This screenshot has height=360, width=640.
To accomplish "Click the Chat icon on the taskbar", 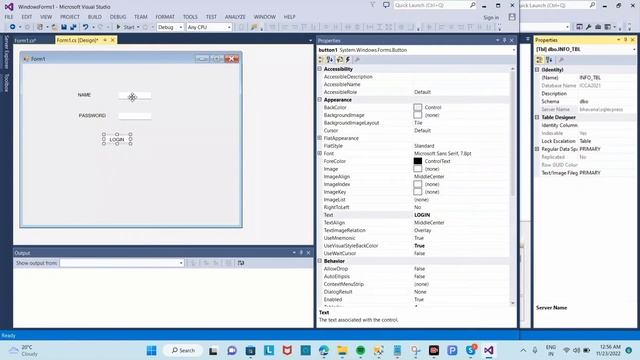I will [232, 350].
